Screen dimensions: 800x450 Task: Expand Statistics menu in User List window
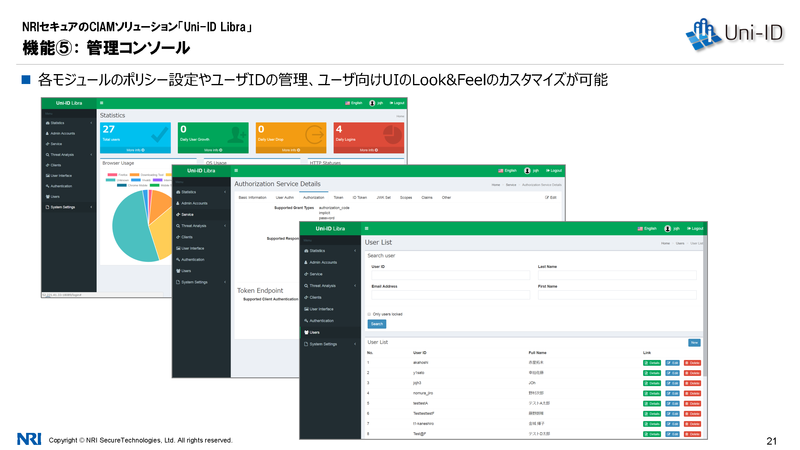click(x=330, y=251)
